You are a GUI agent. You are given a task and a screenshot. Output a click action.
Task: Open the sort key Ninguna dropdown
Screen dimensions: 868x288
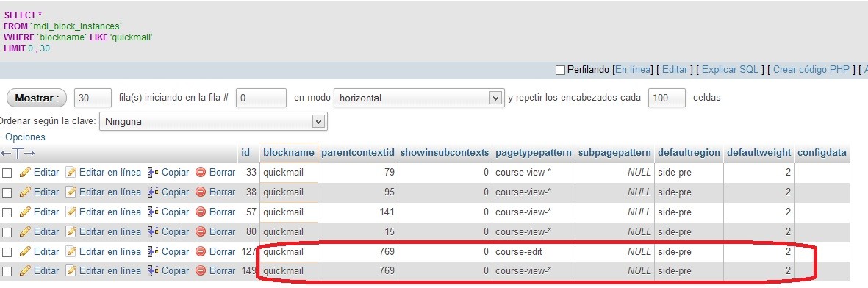pos(213,121)
